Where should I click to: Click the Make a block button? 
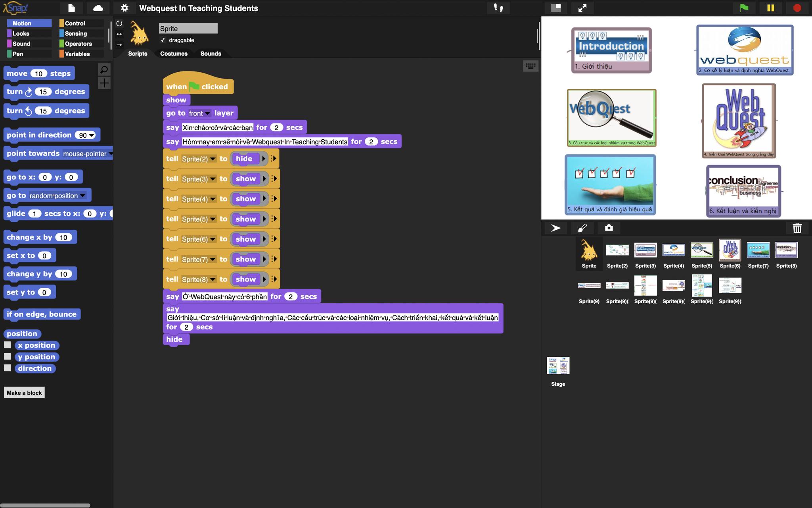[x=24, y=393]
